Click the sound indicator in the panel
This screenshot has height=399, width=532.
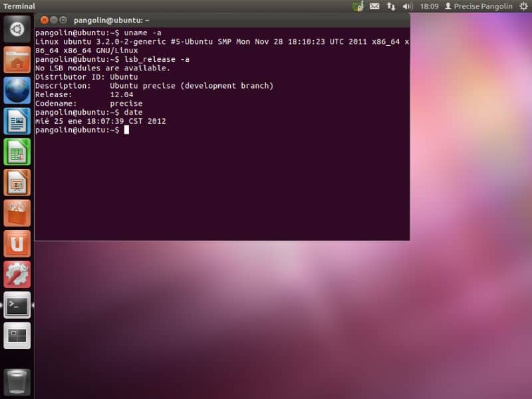407,6
